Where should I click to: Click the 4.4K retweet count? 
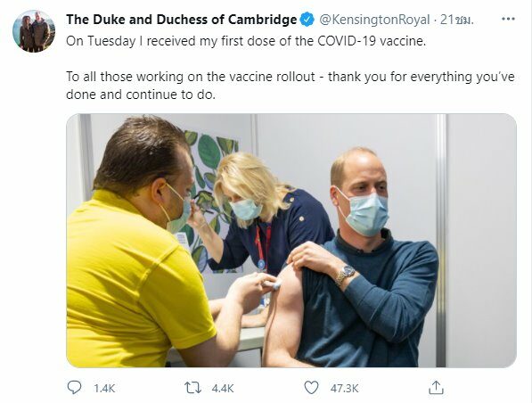pyautogui.click(x=223, y=388)
